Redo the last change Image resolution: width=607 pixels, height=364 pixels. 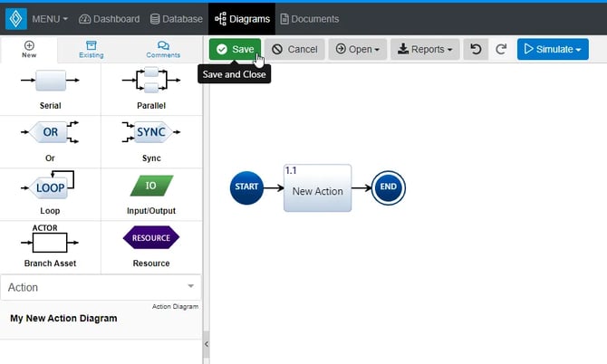click(x=501, y=49)
